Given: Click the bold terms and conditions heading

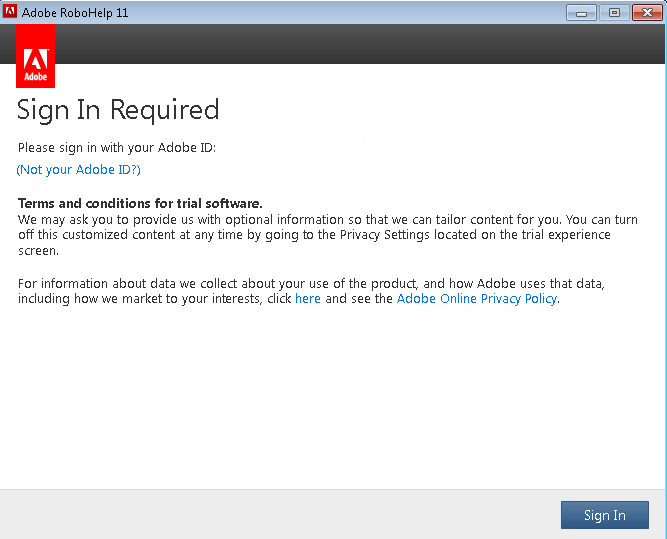Looking at the screenshot, I should 140,203.
